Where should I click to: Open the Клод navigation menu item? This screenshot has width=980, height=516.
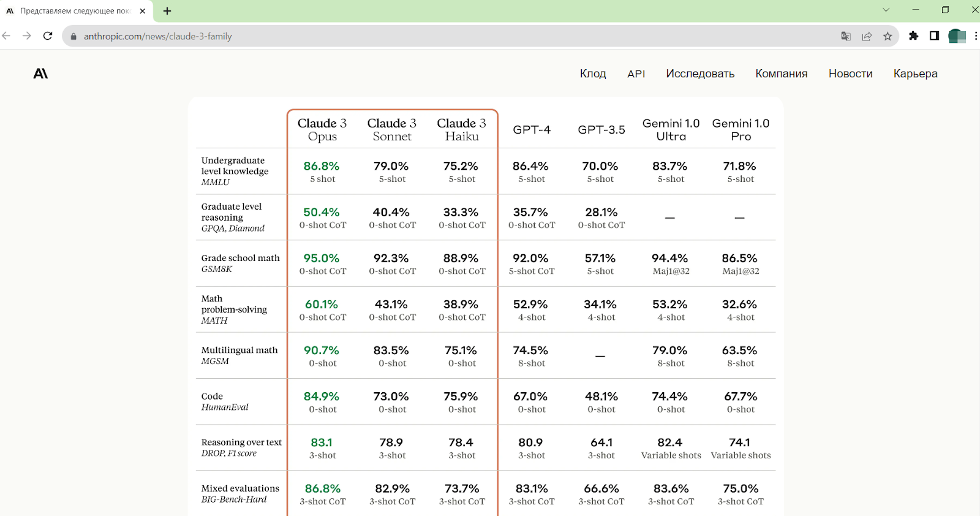tap(593, 74)
